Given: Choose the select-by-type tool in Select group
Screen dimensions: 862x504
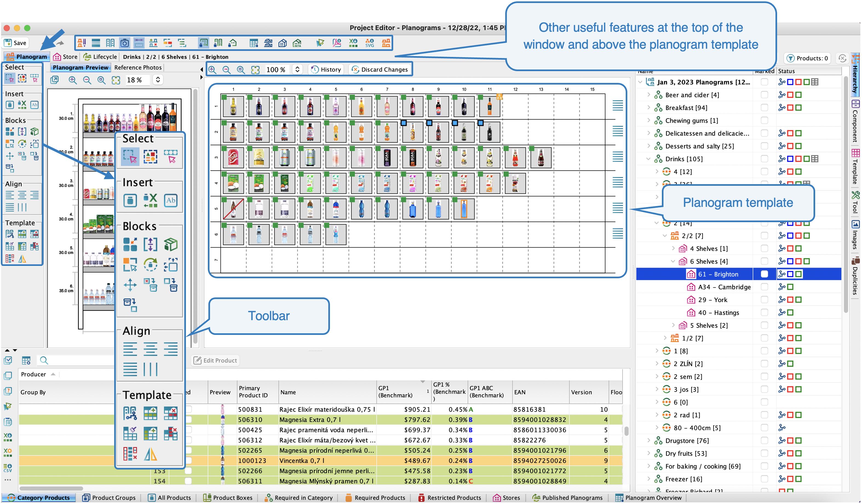Looking at the screenshot, I should 22,78.
